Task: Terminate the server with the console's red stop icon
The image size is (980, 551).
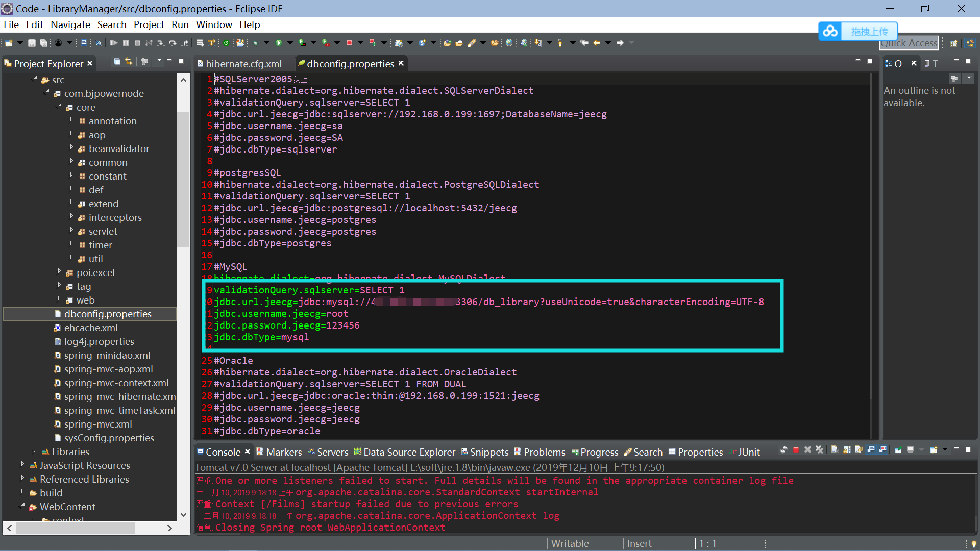Action: [796, 450]
